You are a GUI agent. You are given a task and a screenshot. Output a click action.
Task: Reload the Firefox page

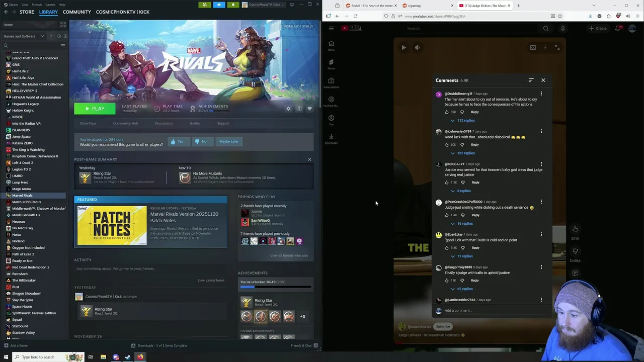coord(355,16)
